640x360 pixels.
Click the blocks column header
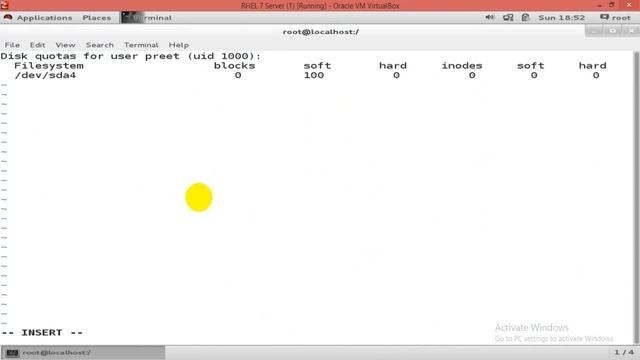point(234,66)
